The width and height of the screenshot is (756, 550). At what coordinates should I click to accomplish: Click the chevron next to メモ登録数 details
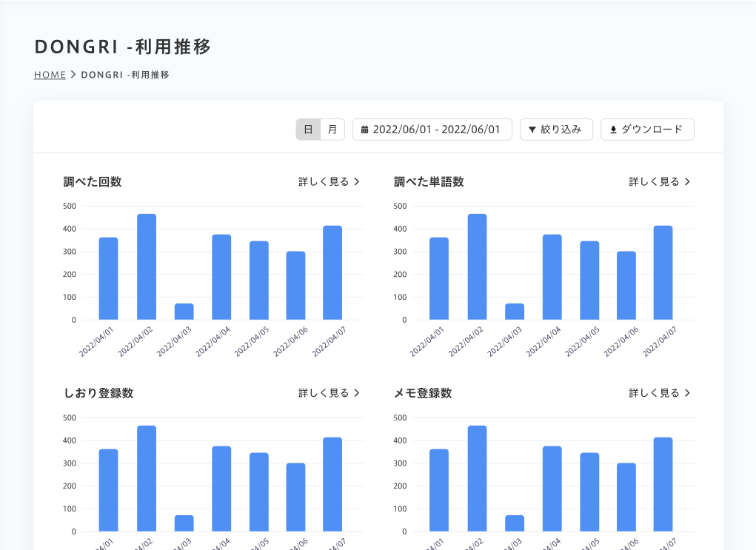click(x=688, y=393)
